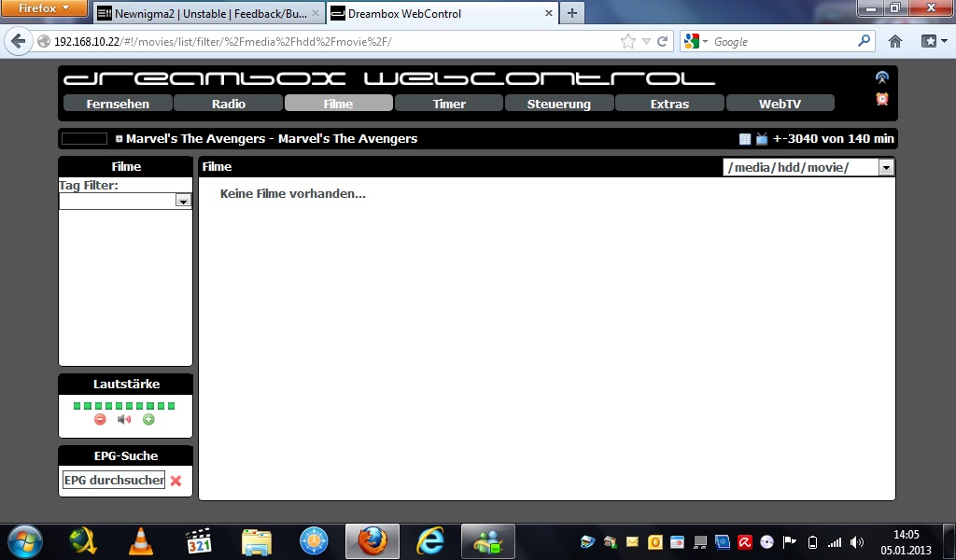
Task: Open the /media/hdd/movie/ location dropdown
Action: click(x=886, y=167)
